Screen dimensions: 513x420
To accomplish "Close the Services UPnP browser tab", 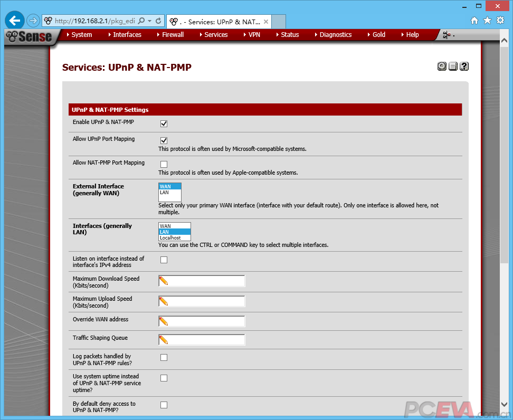I will tap(266, 22).
